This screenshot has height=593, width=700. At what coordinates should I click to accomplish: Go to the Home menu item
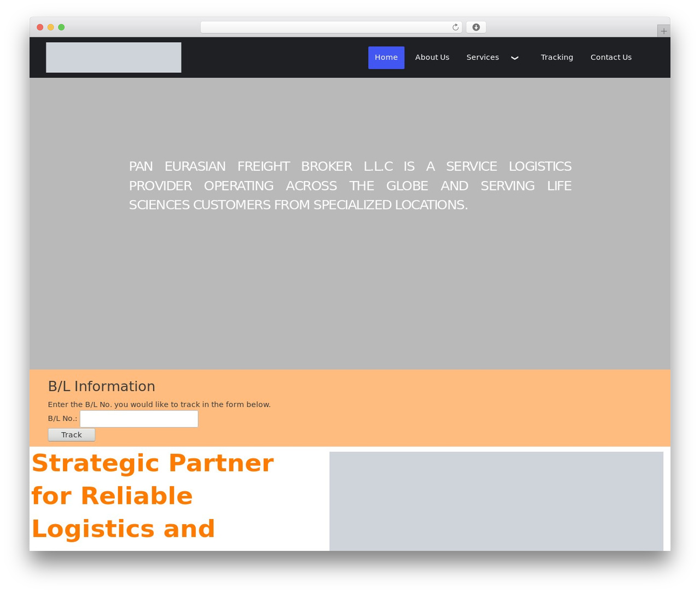pos(386,57)
